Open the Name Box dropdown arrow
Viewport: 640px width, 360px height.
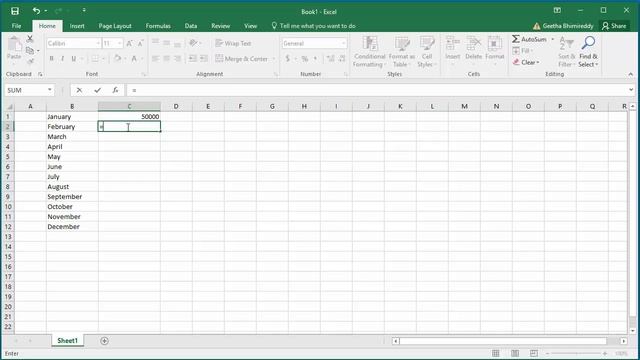click(x=49, y=90)
